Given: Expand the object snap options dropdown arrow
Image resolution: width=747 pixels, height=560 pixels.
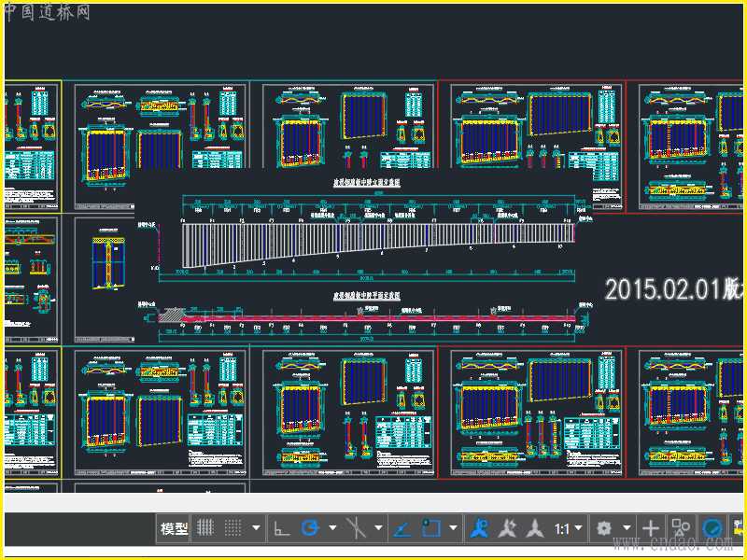Looking at the screenshot, I should pos(453,528).
